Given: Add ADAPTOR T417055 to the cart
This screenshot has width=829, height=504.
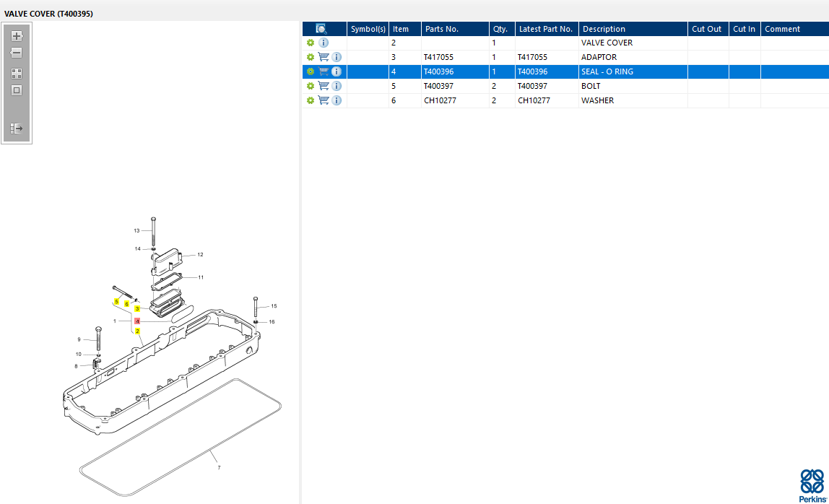Looking at the screenshot, I should (324, 57).
